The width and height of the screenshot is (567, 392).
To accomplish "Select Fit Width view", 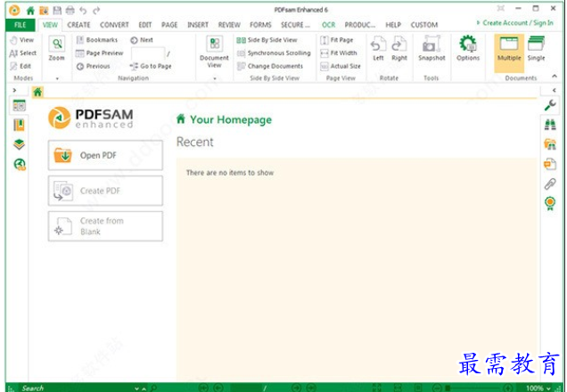I will pyautogui.click(x=339, y=53).
